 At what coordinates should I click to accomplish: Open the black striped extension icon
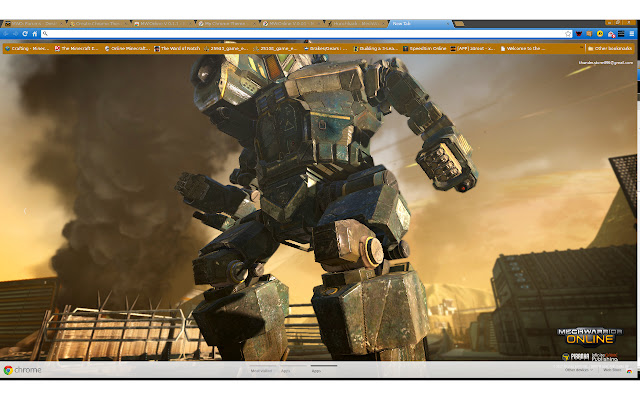coord(621,34)
